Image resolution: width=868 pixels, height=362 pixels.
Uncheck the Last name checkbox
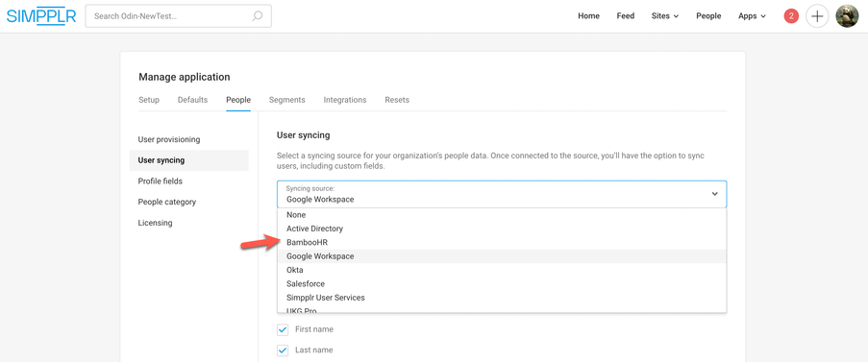pos(283,350)
